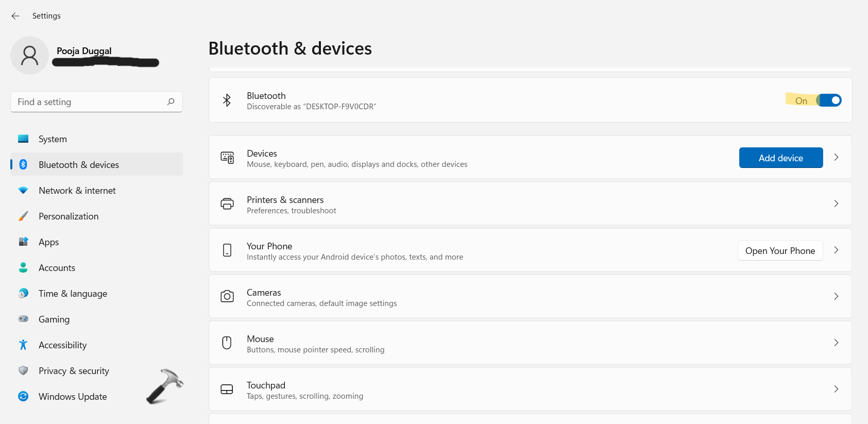
Task: Open Network & internet in sidebar
Action: pos(77,191)
